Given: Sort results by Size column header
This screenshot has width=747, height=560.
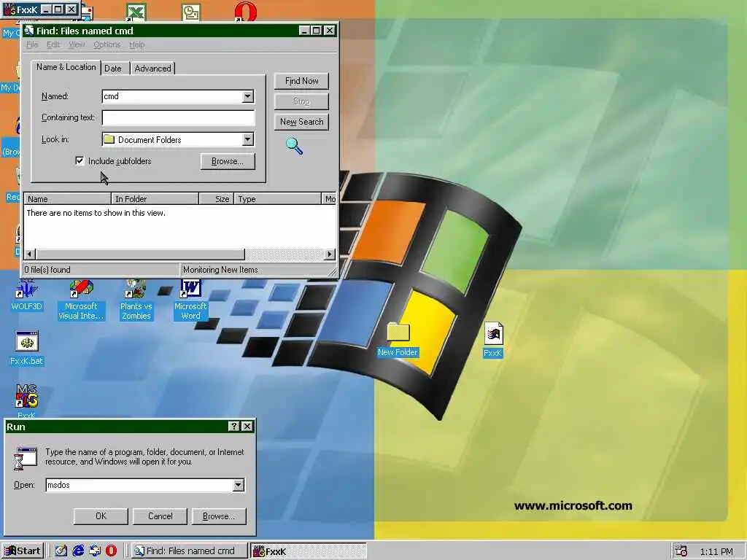Looking at the screenshot, I should point(216,198).
